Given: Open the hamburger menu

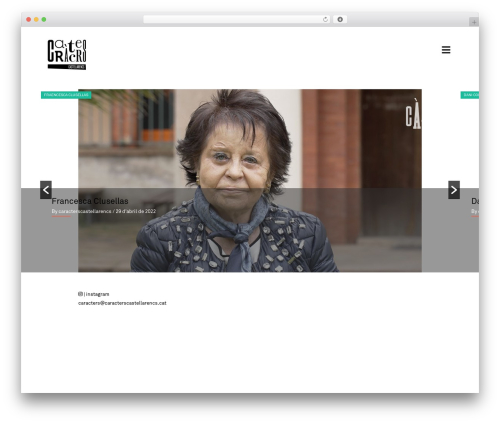Looking at the screenshot, I should coord(446,50).
